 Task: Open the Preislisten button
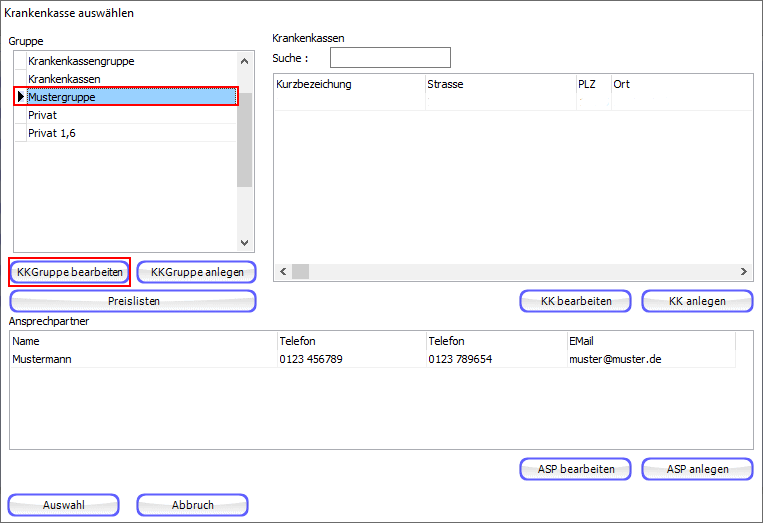133,301
